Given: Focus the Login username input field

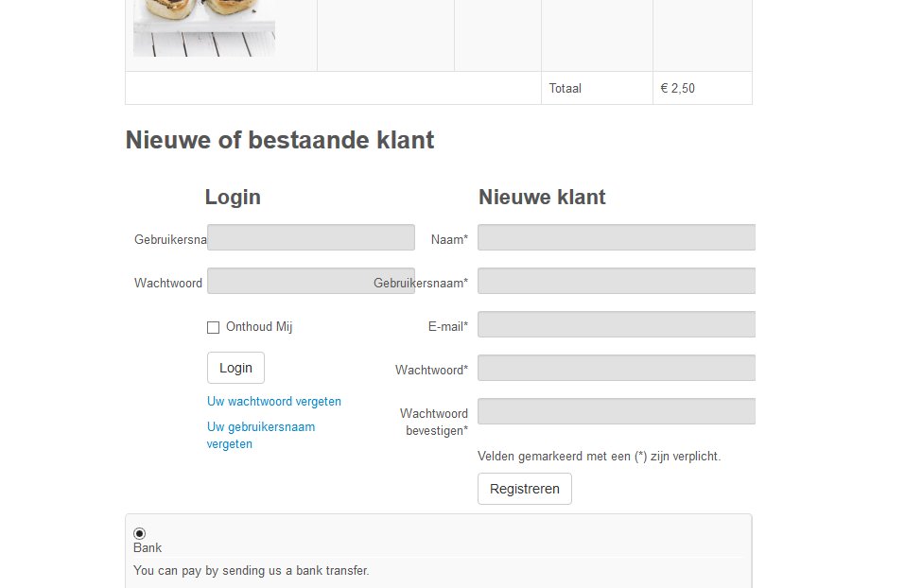Looking at the screenshot, I should [x=310, y=237].
